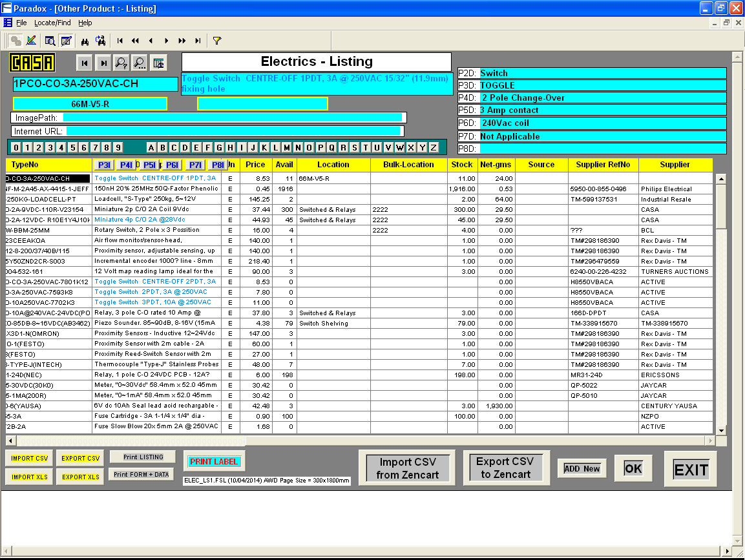Click the Design mode toolbar icon
This screenshot has height=560, width=745.
pos(32,41)
